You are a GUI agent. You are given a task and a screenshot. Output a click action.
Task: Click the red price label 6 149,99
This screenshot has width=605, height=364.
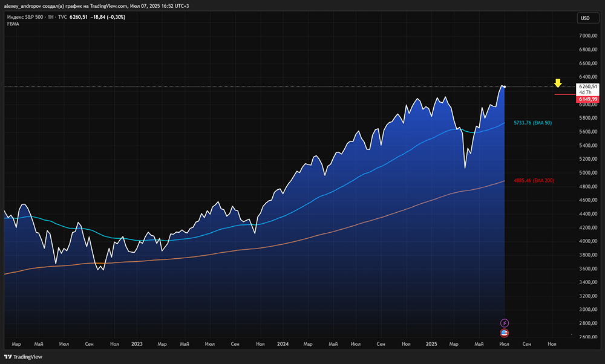[587, 100]
